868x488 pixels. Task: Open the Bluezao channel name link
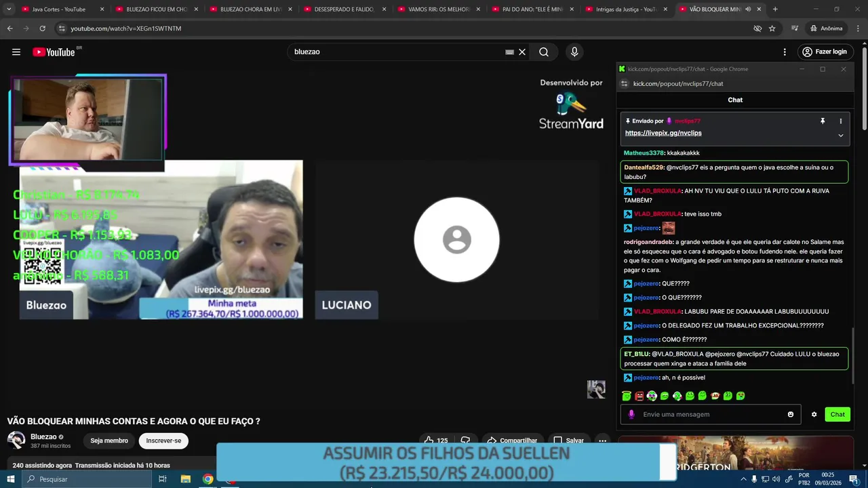click(43, 437)
